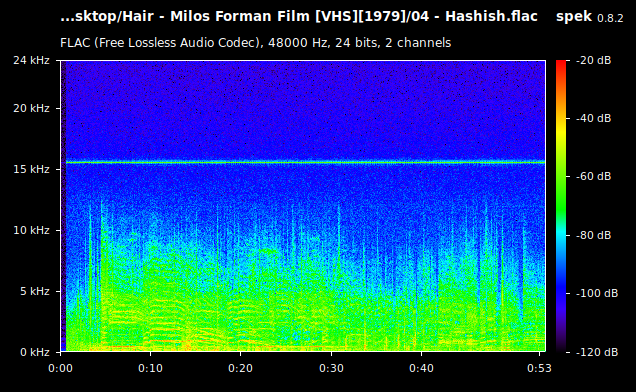Click the 0:53 end time label
Viewport: 636px width, 392px height.
539,368
